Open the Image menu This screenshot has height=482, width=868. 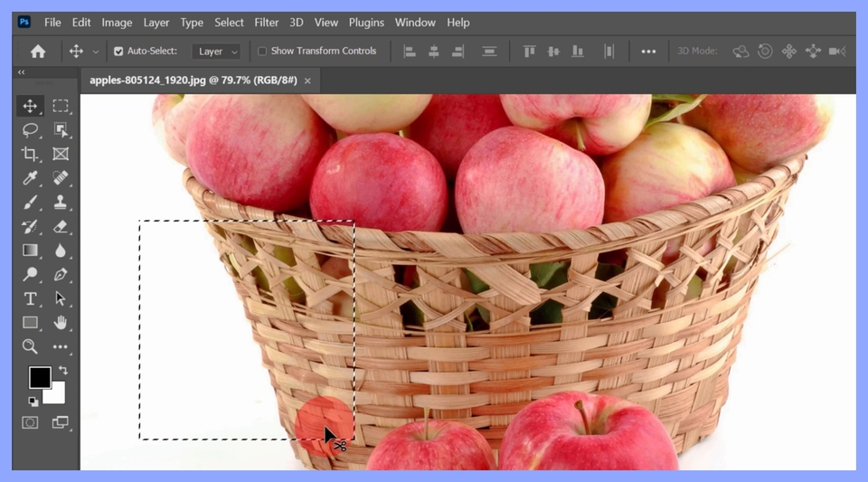click(117, 23)
